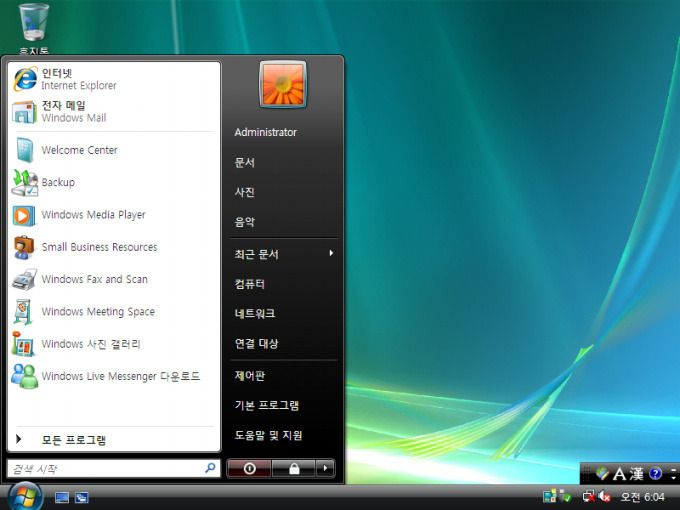Click the language bar help icon

655,474
